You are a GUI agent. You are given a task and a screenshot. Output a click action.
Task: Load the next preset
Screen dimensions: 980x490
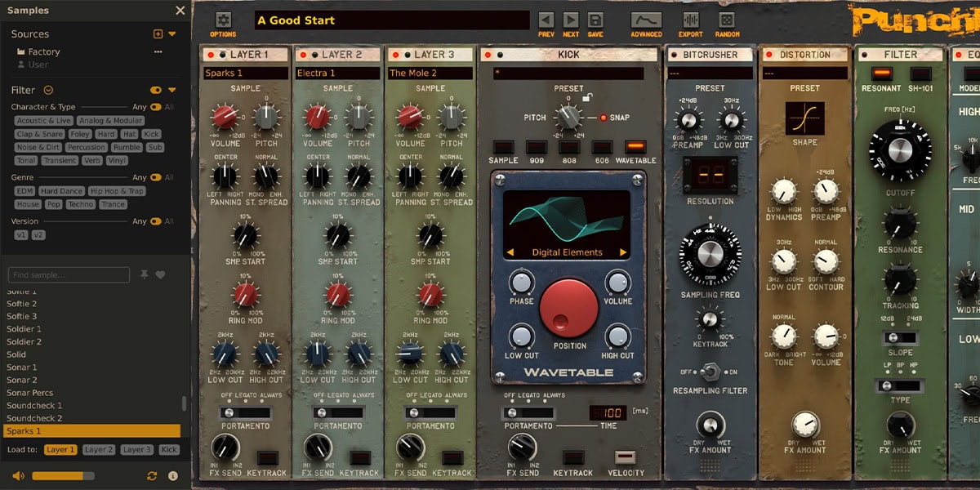[571, 20]
